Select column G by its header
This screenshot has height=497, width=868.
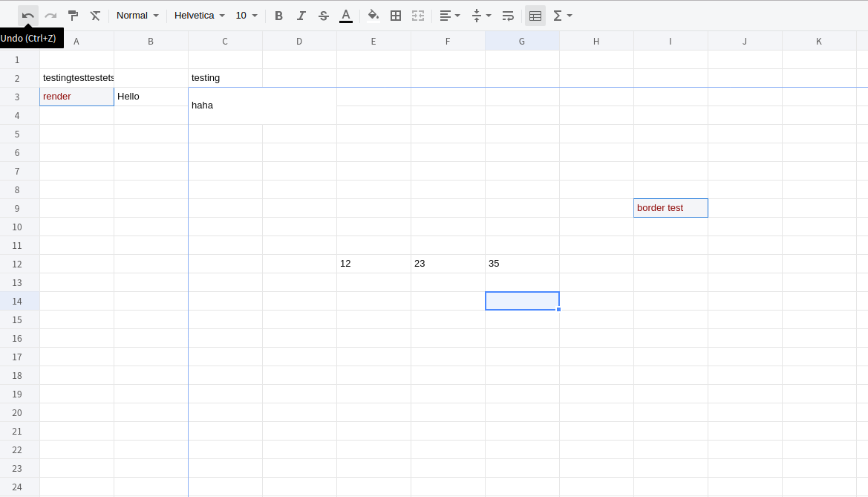pos(522,41)
